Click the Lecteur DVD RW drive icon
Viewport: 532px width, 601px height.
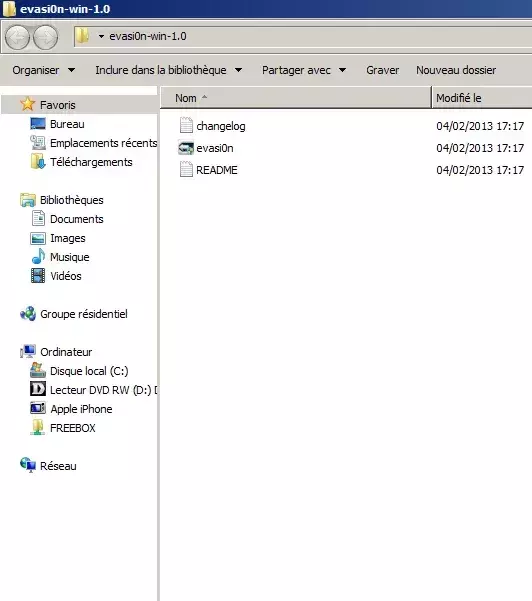(x=38, y=389)
